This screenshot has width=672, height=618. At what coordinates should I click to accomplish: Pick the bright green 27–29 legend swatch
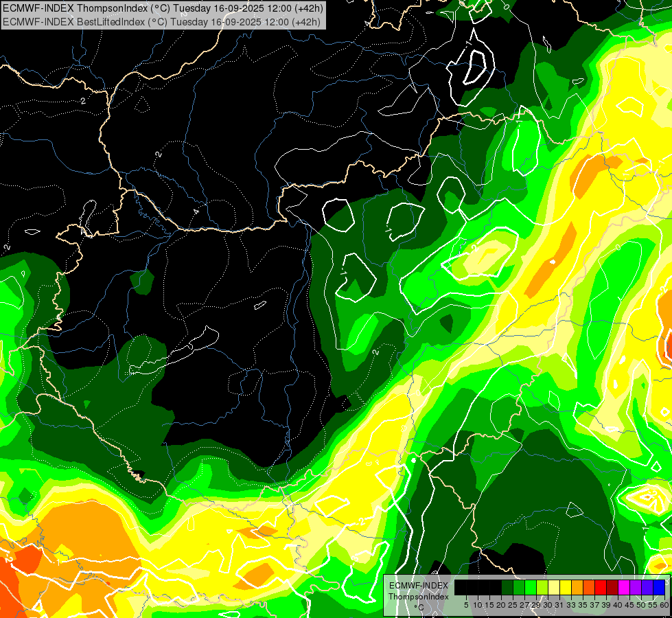coord(531,588)
